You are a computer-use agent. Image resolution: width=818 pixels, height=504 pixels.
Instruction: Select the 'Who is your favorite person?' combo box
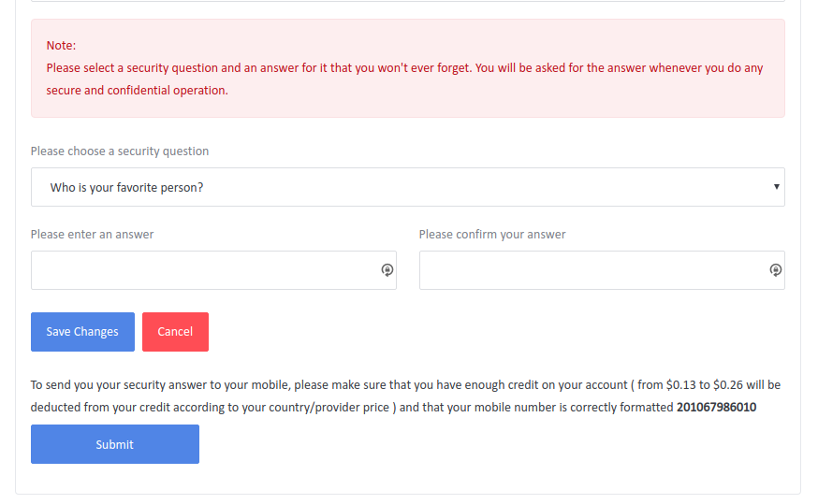point(408,187)
